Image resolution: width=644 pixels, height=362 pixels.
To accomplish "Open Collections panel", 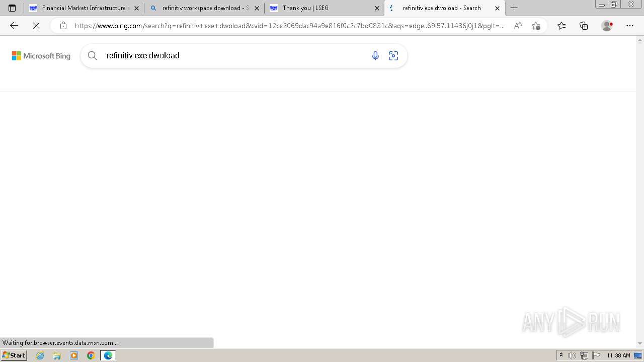I will coord(584,26).
